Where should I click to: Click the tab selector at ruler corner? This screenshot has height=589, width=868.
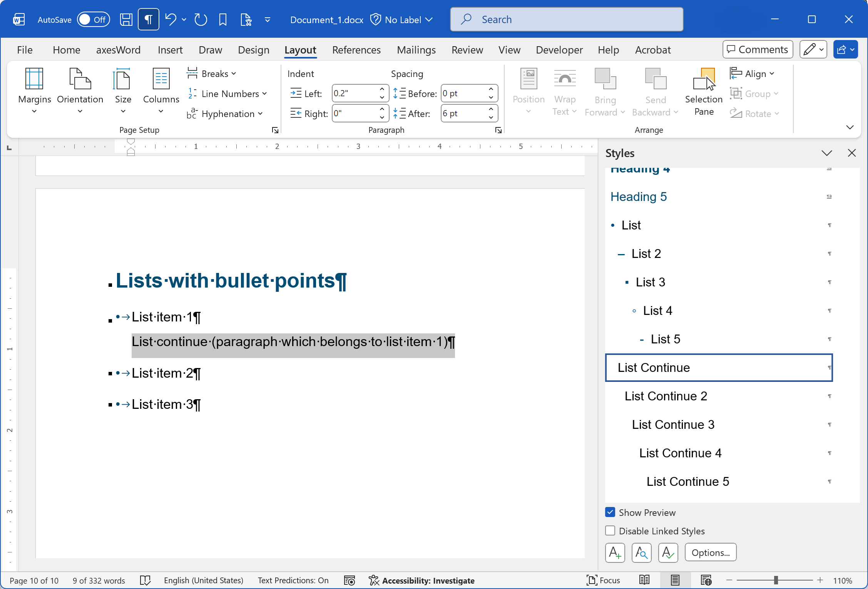pos(10,147)
